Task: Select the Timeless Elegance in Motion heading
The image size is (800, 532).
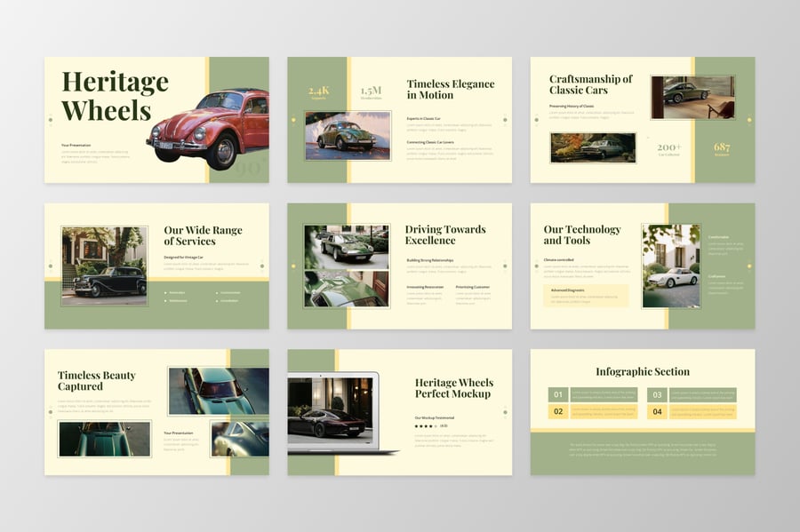Action: pyautogui.click(x=450, y=89)
